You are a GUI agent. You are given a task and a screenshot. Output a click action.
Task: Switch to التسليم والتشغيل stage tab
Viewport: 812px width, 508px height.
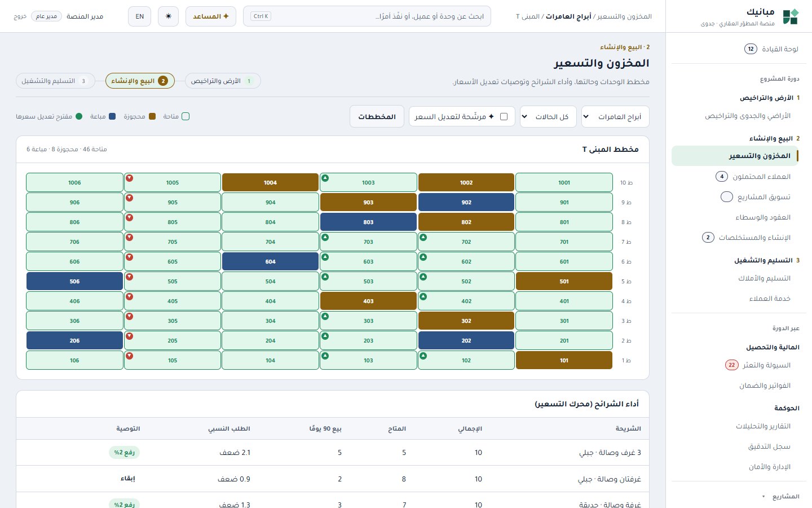point(55,81)
